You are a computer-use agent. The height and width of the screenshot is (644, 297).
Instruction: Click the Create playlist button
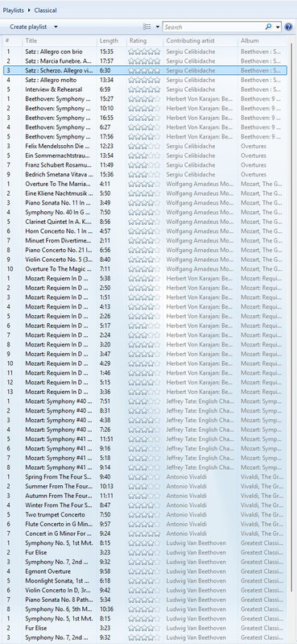click(28, 27)
